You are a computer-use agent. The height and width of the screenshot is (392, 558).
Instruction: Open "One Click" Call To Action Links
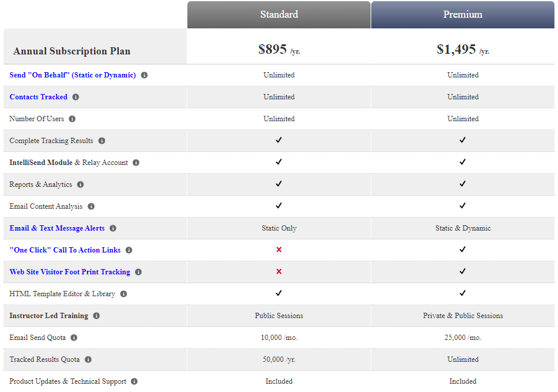tap(65, 250)
